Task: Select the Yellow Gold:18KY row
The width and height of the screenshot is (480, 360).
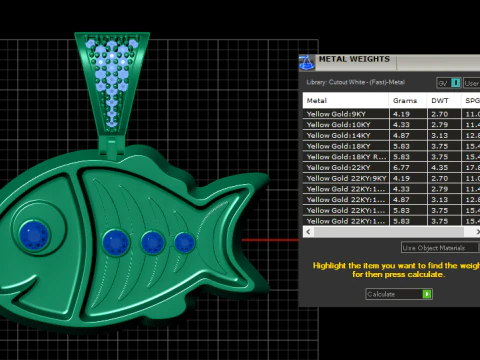Action: coord(391,146)
